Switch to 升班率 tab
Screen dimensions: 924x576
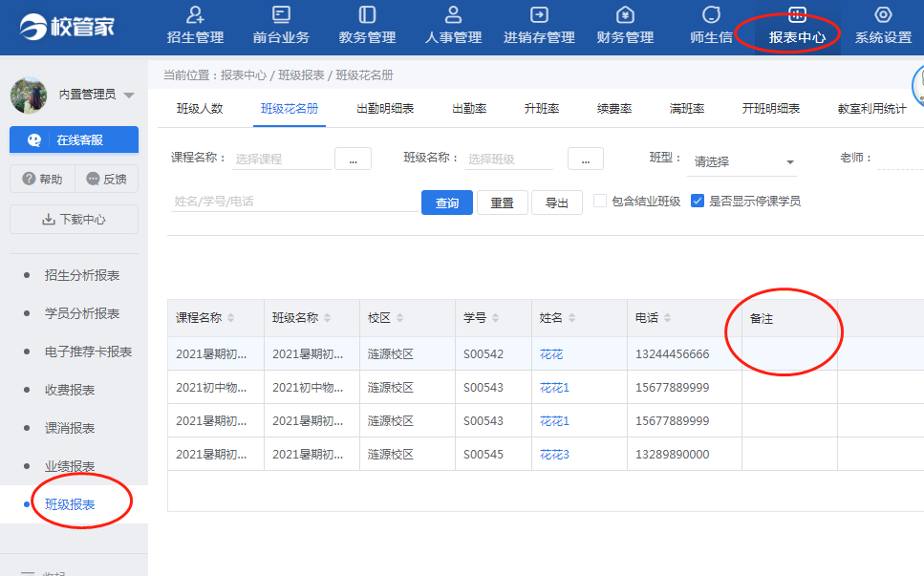coord(542,108)
